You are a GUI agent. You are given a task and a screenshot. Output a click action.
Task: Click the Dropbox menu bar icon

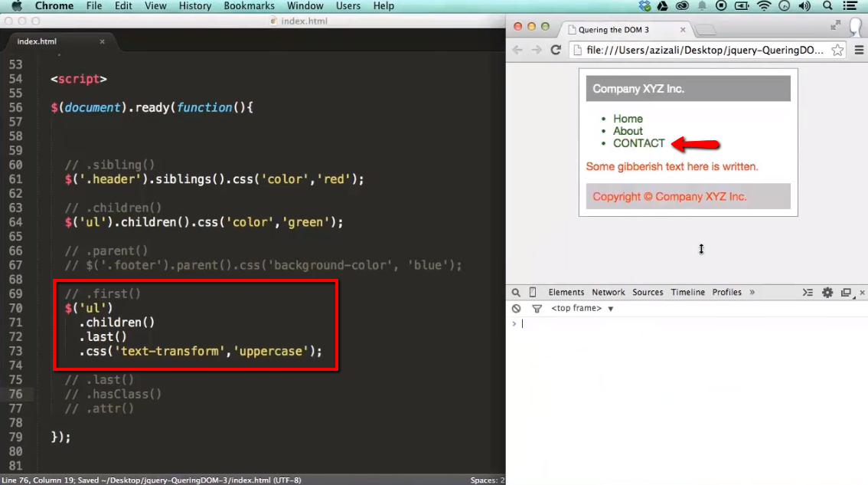tap(644, 6)
